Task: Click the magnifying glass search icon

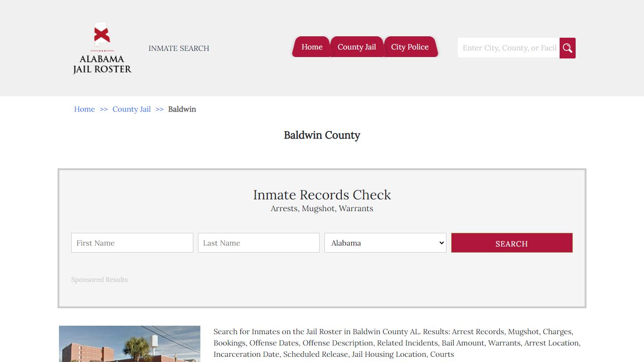Action: tap(568, 48)
